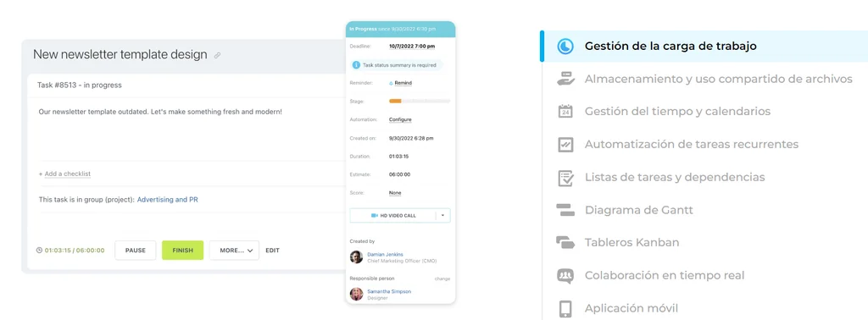Click the link icon beside the task title
Screen dimensions: 868x320
point(218,55)
